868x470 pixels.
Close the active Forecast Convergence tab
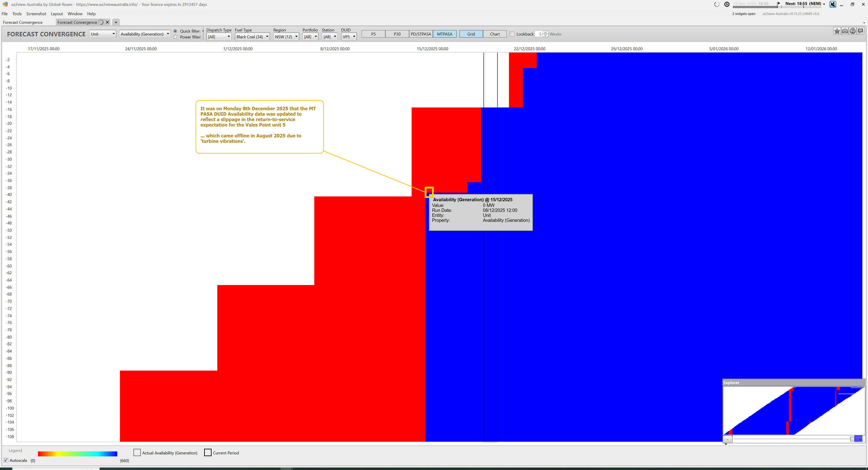coord(107,22)
